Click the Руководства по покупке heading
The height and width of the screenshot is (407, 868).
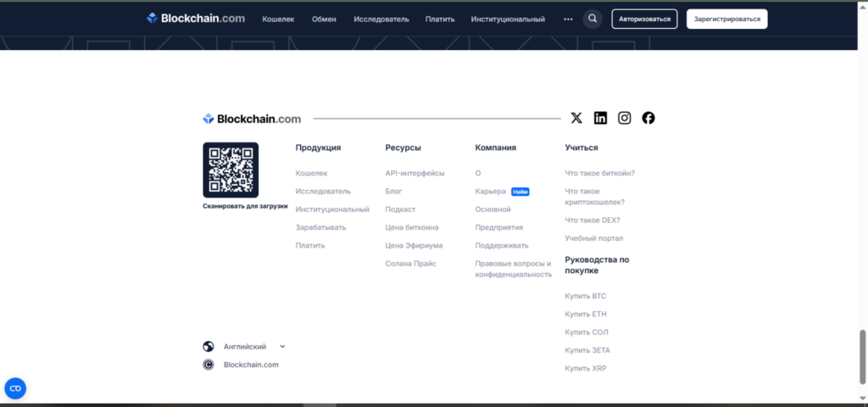pos(597,265)
